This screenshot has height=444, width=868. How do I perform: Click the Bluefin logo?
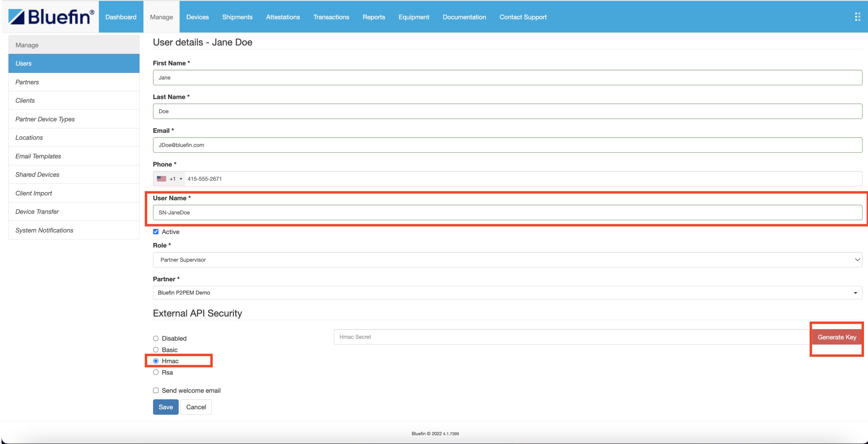[51, 17]
